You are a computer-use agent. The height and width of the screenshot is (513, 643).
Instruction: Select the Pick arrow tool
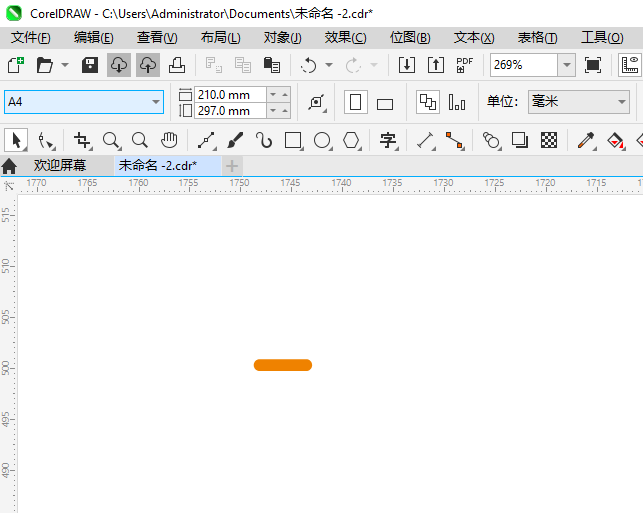16,140
